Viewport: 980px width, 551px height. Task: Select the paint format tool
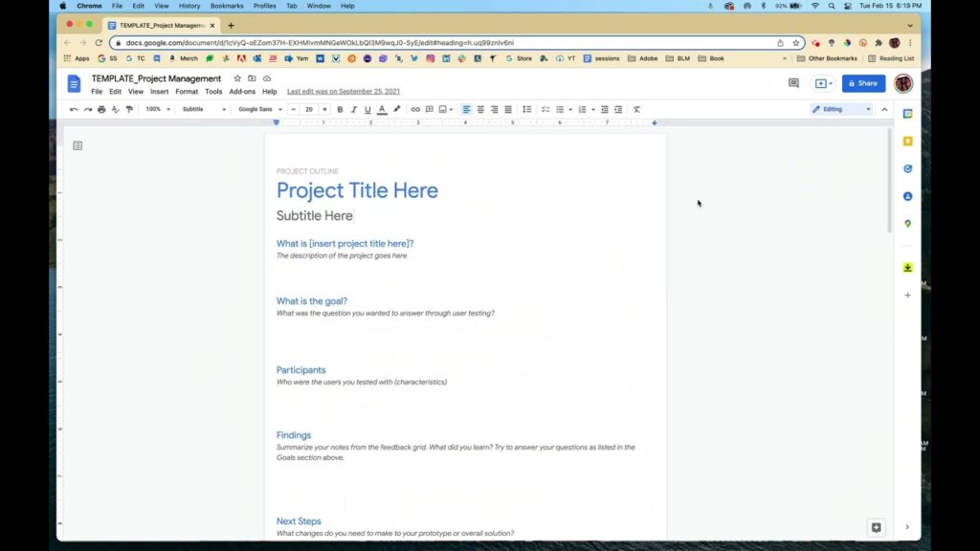[129, 109]
